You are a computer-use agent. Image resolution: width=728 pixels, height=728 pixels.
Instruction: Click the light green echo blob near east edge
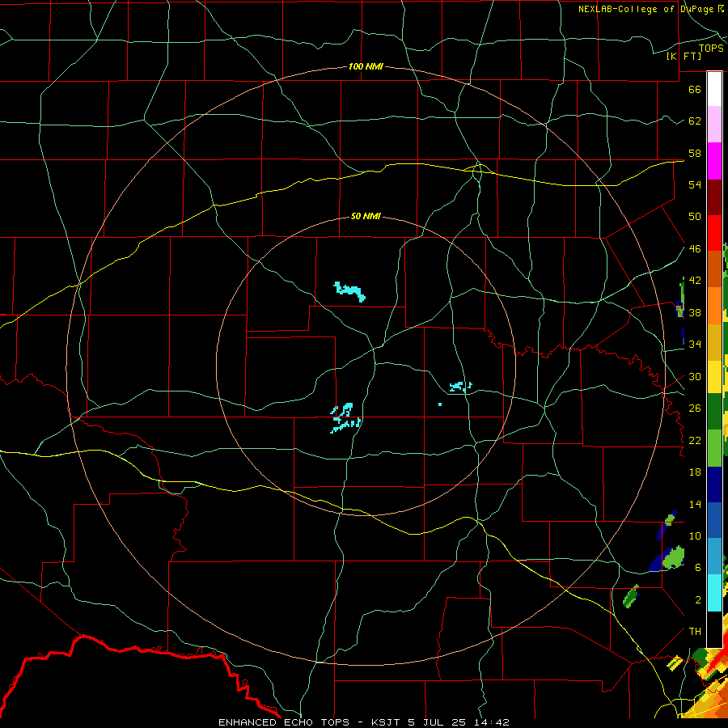click(x=673, y=557)
